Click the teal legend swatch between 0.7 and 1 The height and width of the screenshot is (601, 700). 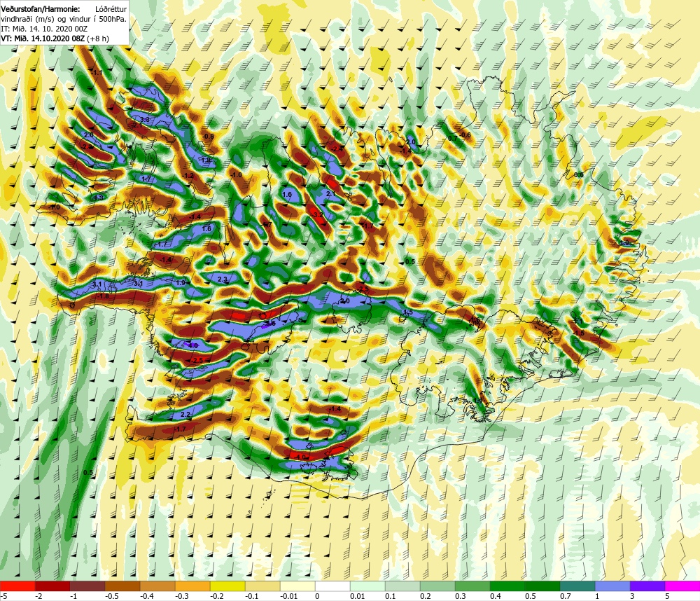(577, 586)
